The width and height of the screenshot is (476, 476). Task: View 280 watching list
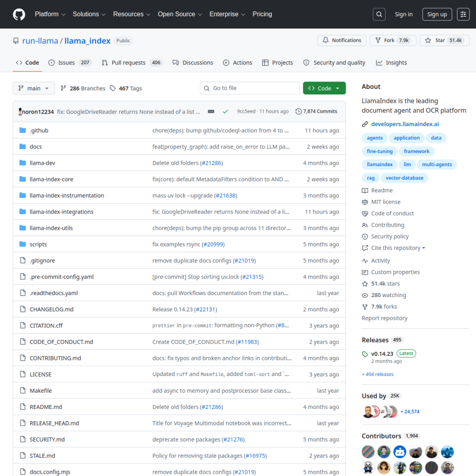tap(384, 296)
